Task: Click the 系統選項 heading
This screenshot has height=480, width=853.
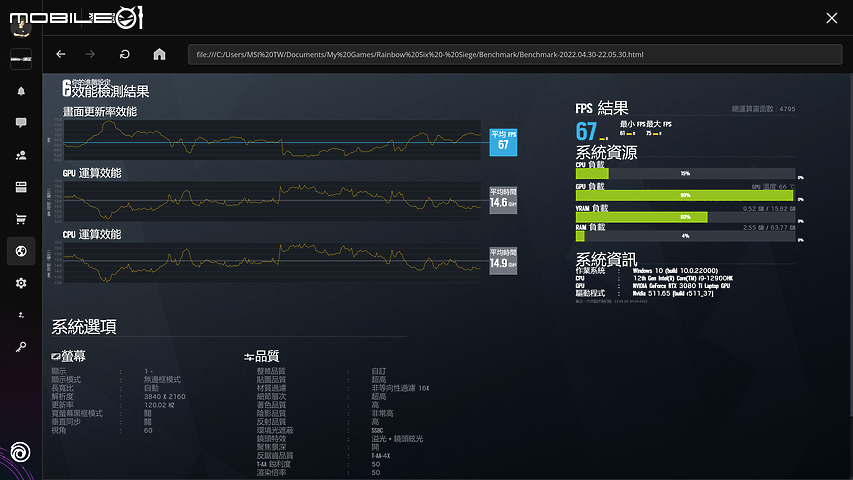Action: pos(84,327)
